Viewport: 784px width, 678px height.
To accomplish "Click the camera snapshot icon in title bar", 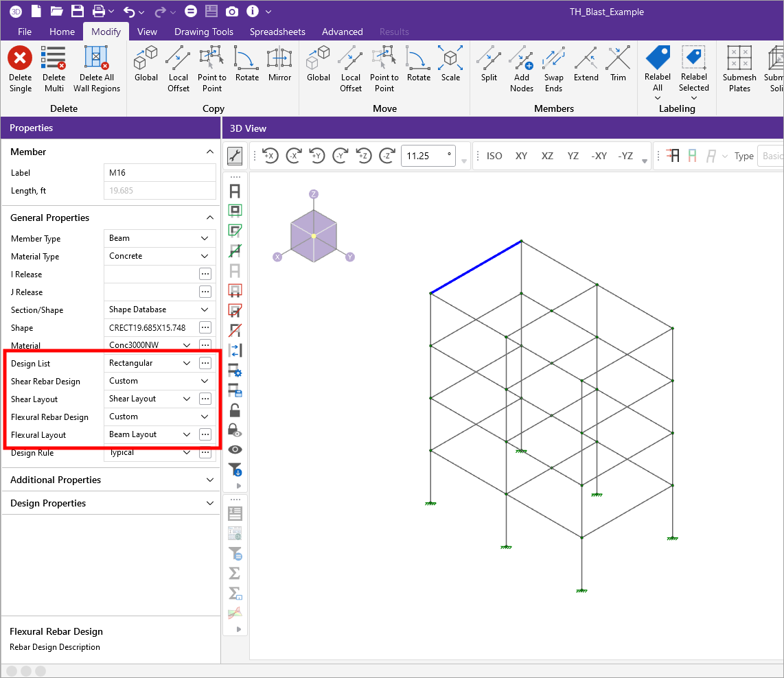I will (232, 12).
